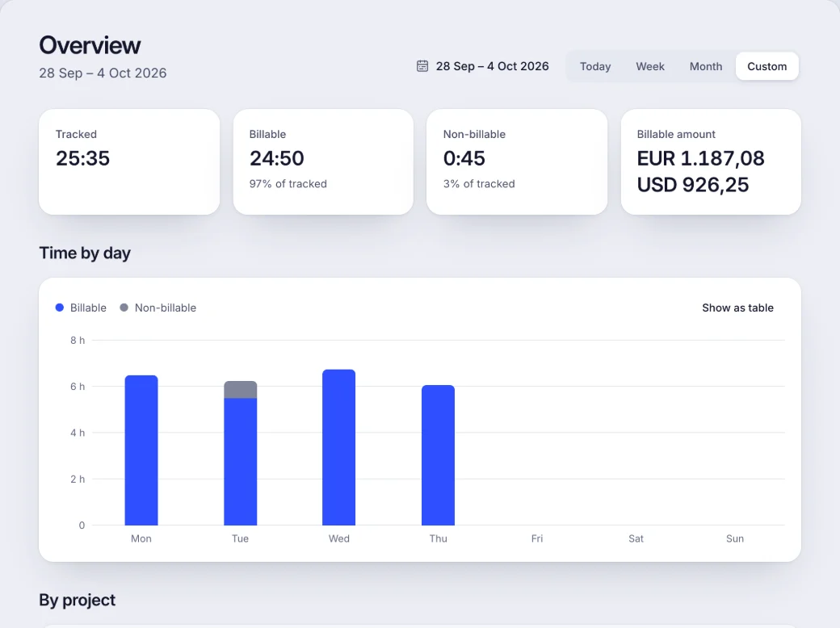
Task: Open the 28 Sep – 4 Oct 2026 date picker
Action: coord(483,66)
